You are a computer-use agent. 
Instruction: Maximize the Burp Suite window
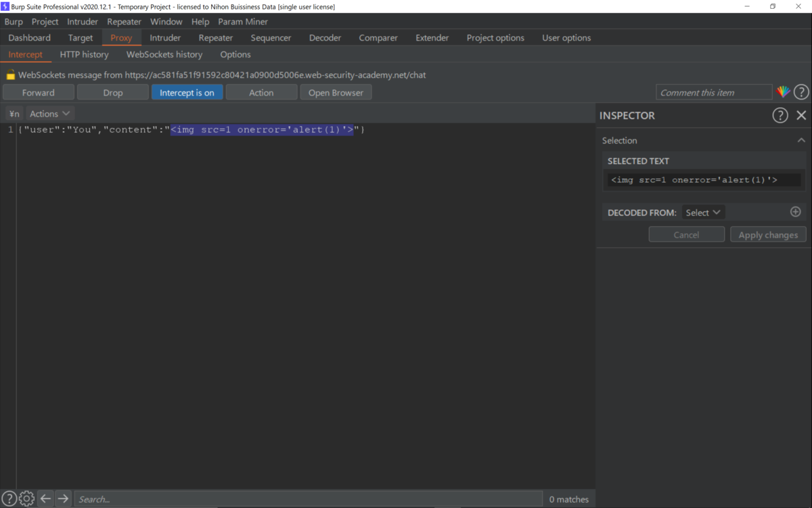click(x=773, y=6)
